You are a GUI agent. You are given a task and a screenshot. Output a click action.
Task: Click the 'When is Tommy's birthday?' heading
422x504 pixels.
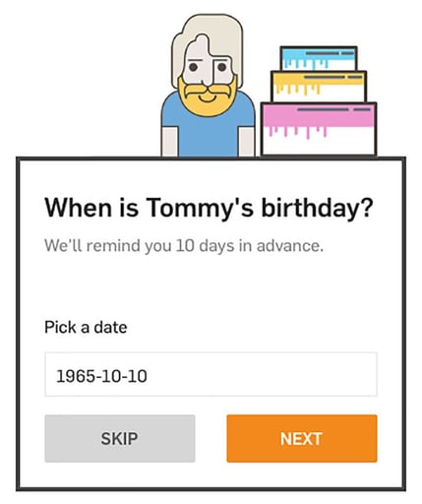point(209,208)
